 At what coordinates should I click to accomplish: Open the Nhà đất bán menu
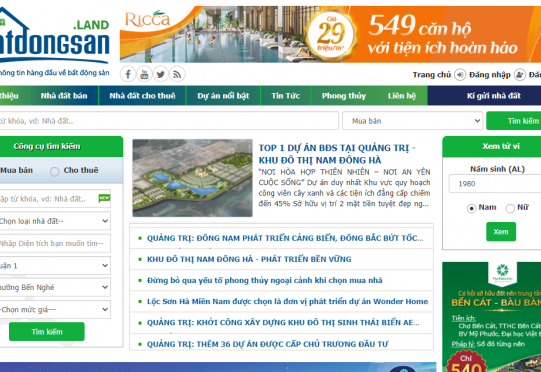[64, 96]
